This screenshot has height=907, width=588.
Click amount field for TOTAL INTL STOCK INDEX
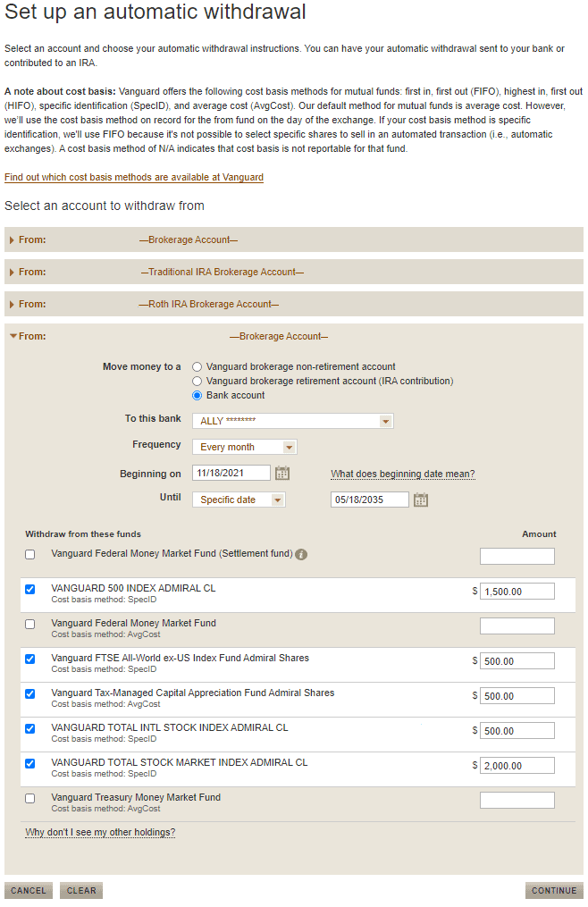tap(517, 731)
